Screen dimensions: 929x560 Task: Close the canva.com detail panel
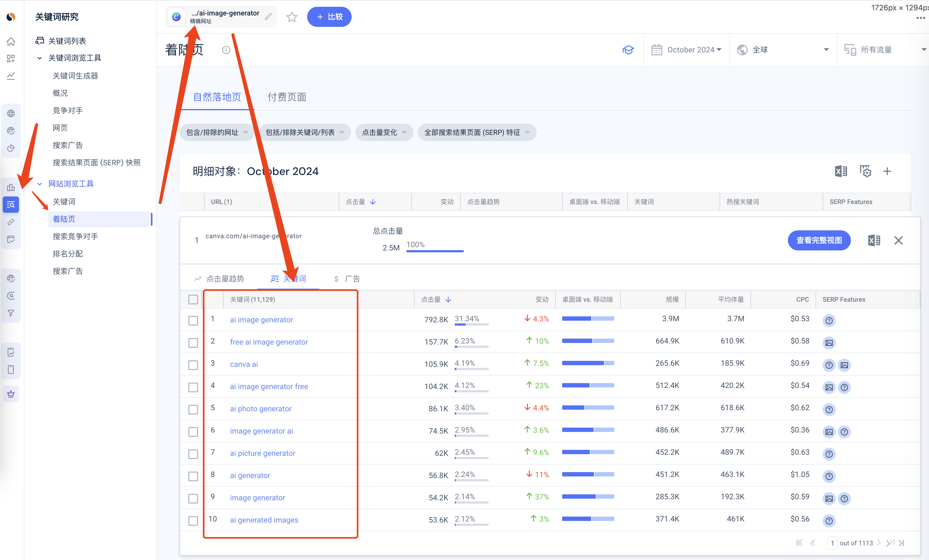898,240
